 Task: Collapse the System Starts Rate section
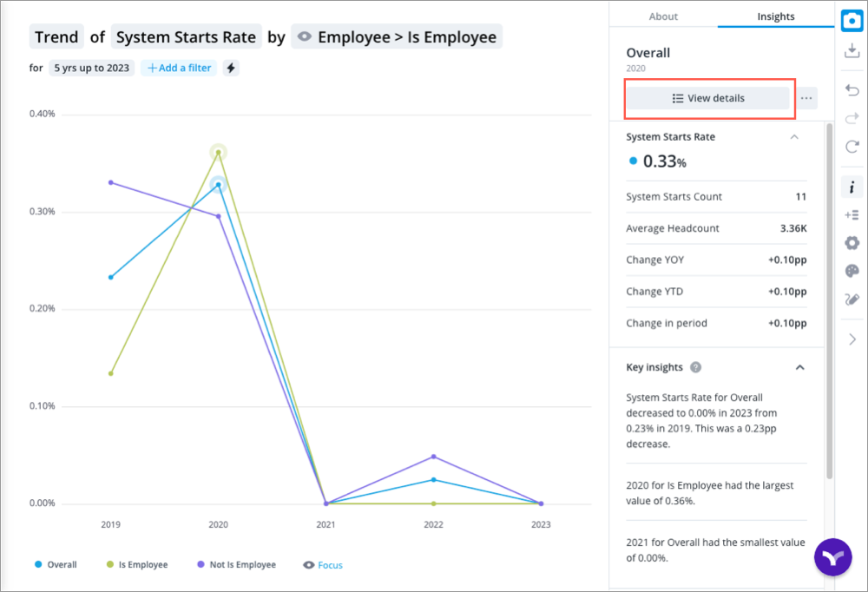coord(793,137)
